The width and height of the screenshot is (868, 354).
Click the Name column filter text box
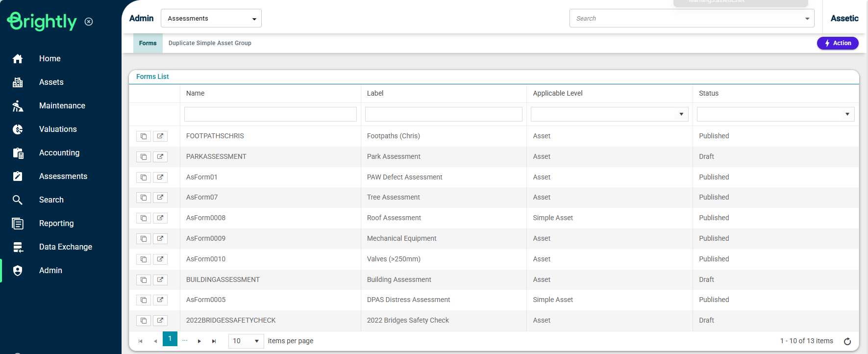(x=270, y=114)
